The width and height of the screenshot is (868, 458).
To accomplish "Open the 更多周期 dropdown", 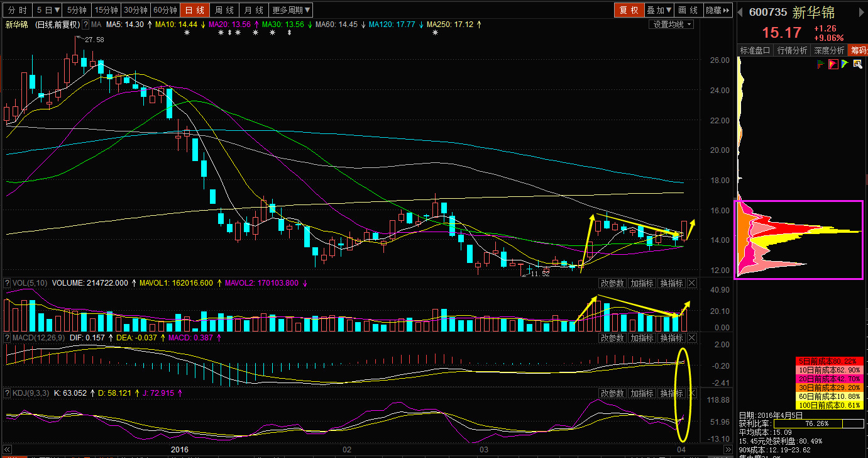I will [291, 10].
